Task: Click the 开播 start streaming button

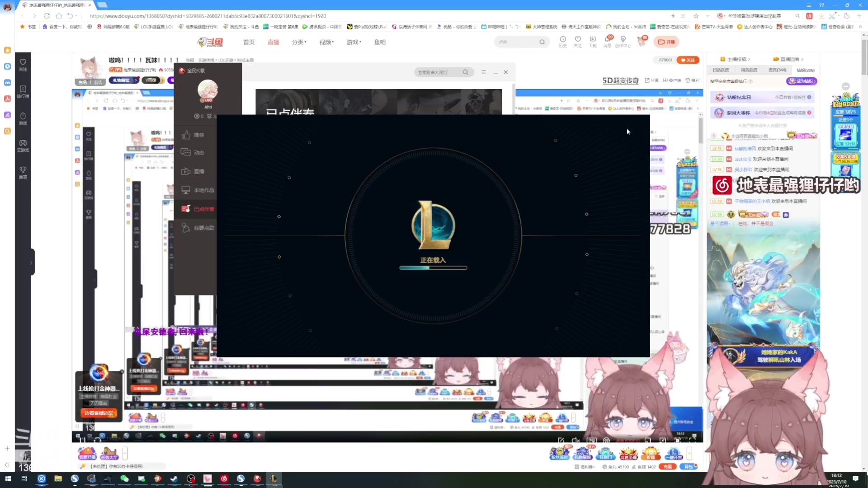Action: click(x=666, y=42)
